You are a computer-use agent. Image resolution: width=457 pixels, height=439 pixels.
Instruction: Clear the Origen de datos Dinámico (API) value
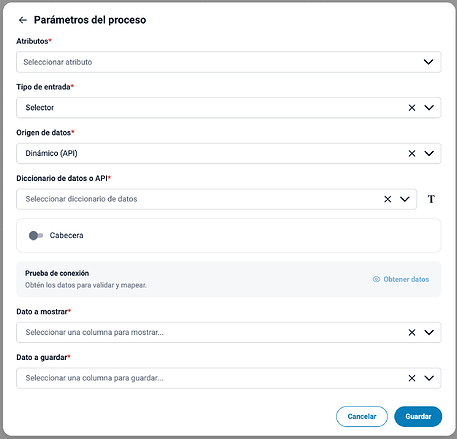click(x=412, y=153)
